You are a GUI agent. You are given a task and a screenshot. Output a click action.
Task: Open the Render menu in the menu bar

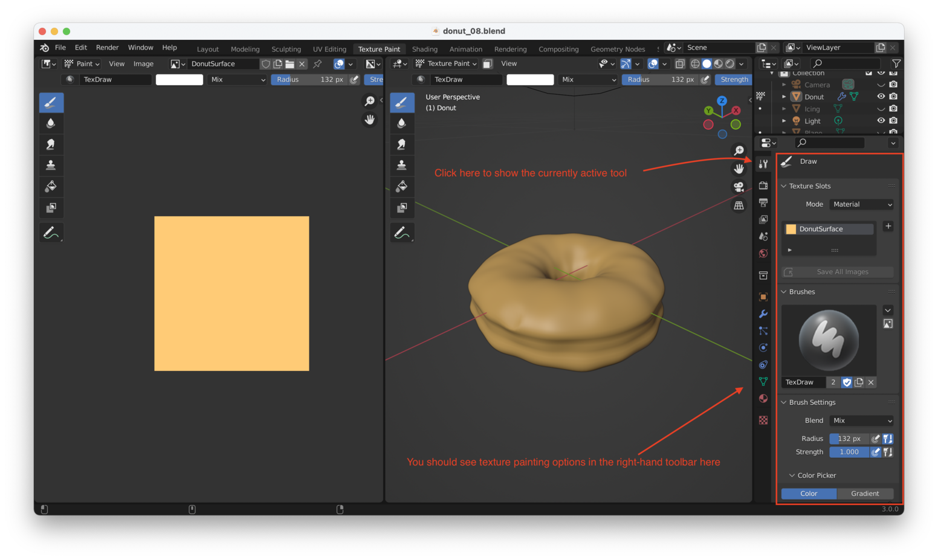click(108, 47)
